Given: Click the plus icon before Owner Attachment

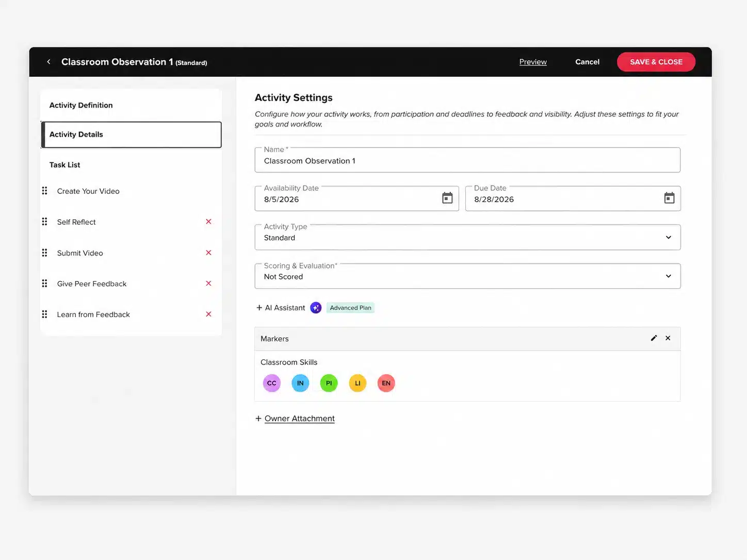Looking at the screenshot, I should pyautogui.click(x=258, y=418).
